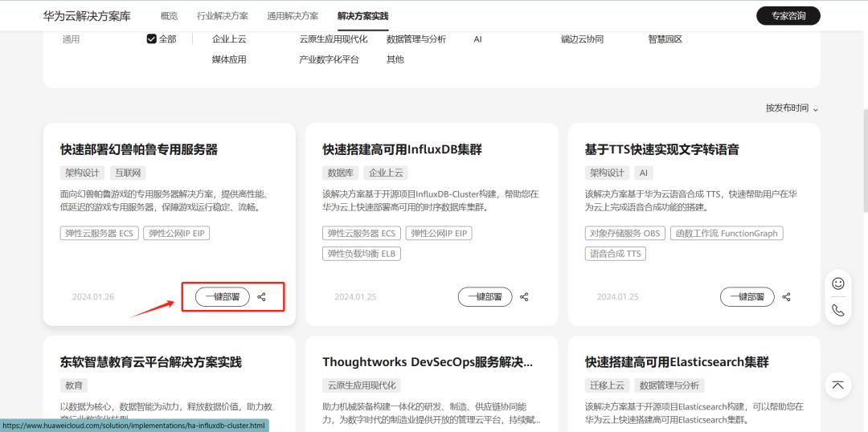This screenshot has width=868, height=432.
Task: Switch to 通用解决方案 tab
Action: pos(293,16)
